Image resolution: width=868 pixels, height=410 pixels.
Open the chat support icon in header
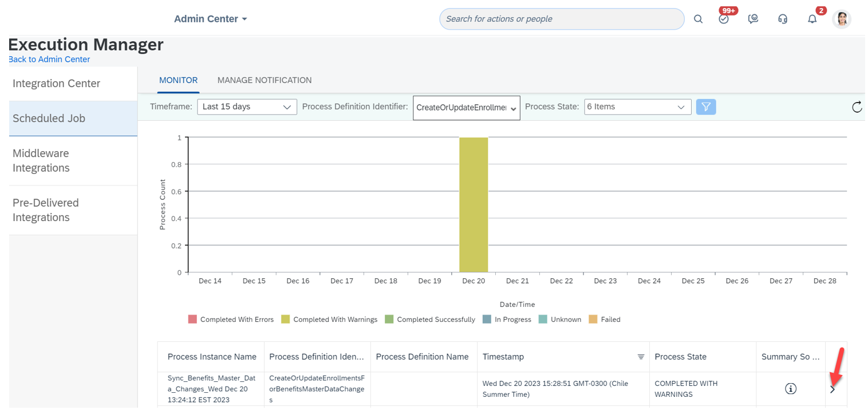[753, 19]
